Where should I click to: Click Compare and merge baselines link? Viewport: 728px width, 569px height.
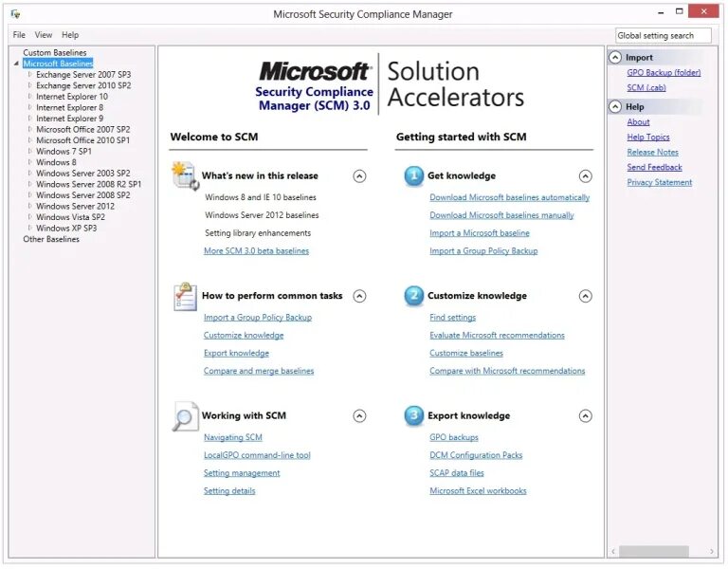coord(259,371)
